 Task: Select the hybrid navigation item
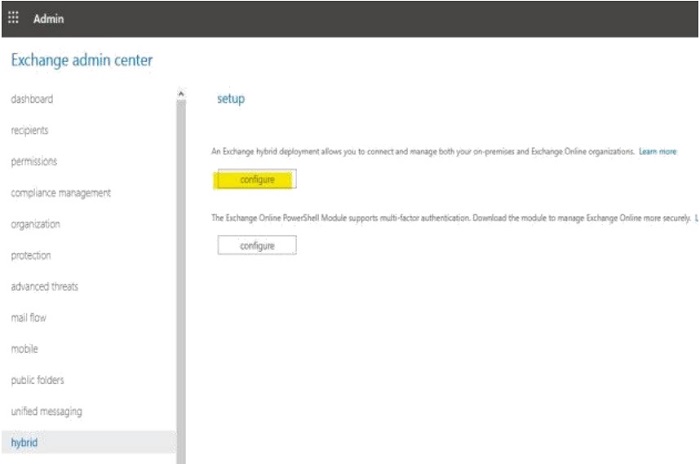coord(89,442)
